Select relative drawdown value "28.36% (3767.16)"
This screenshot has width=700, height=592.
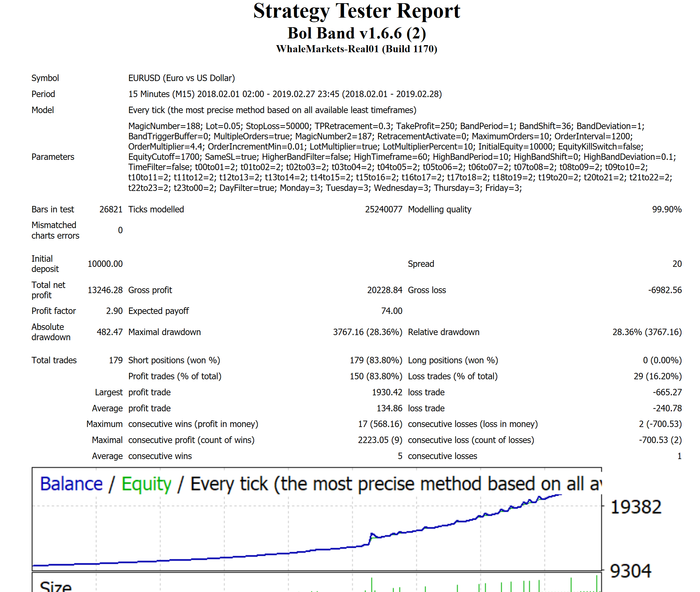[647, 332]
